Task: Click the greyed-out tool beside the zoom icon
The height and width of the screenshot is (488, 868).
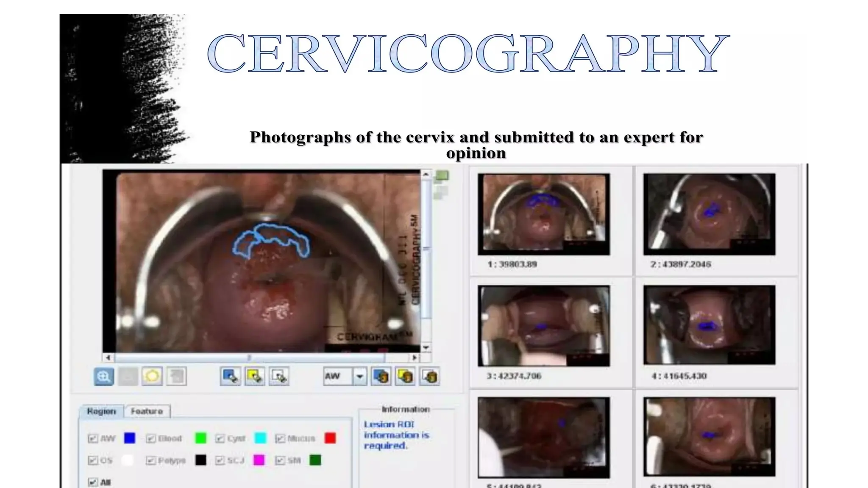Action: [x=128, y=376]
